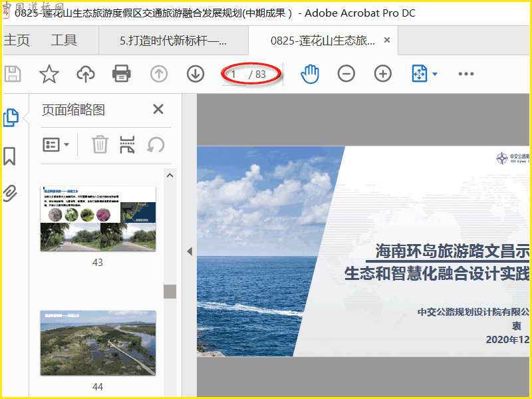Viewport: 532px width, 399px height.
Task: Collapse navigation pane with left triangle
Action: (190, 251)
